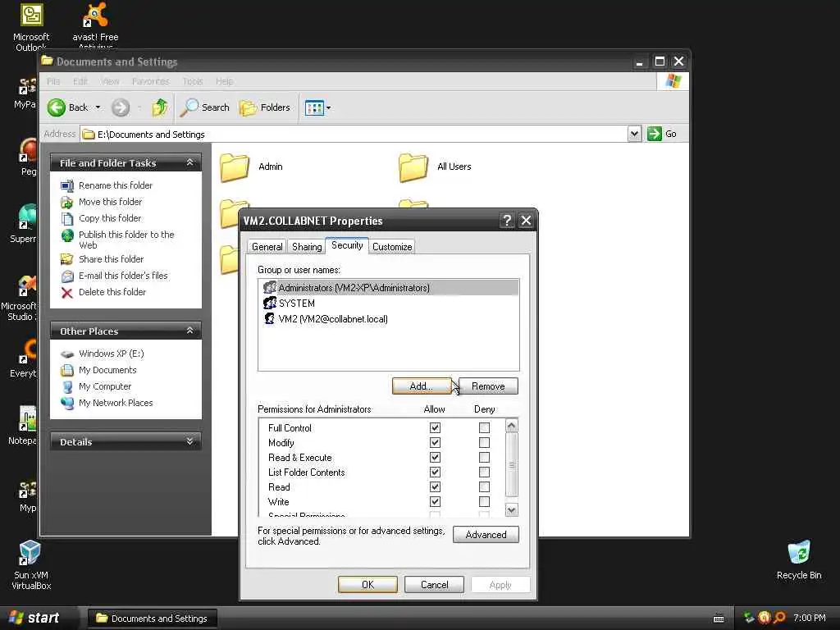Collapse File and Folder Tasks panel
Viewport: 840px width, 630px height.
189,162
